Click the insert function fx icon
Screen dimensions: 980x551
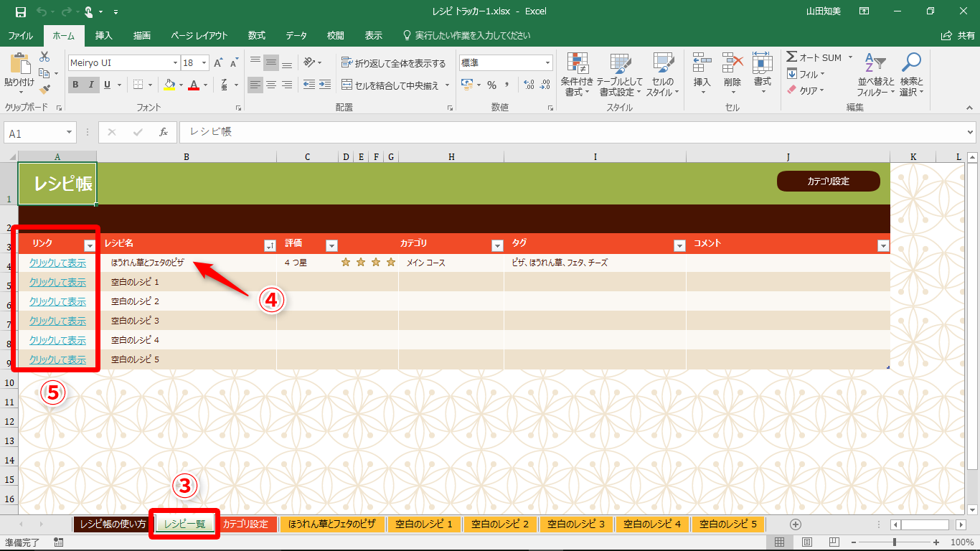click(164, 133)
